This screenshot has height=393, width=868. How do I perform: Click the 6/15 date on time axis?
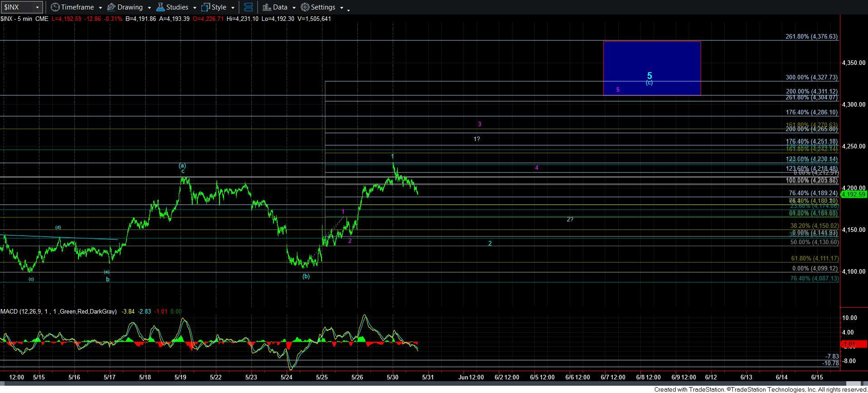click(x=817, y=377)
